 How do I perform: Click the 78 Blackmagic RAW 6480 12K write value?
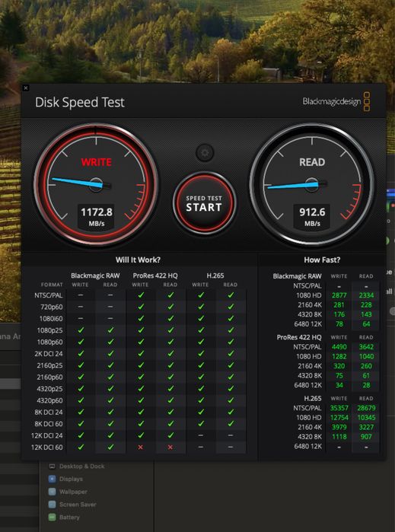pos(339,324)
